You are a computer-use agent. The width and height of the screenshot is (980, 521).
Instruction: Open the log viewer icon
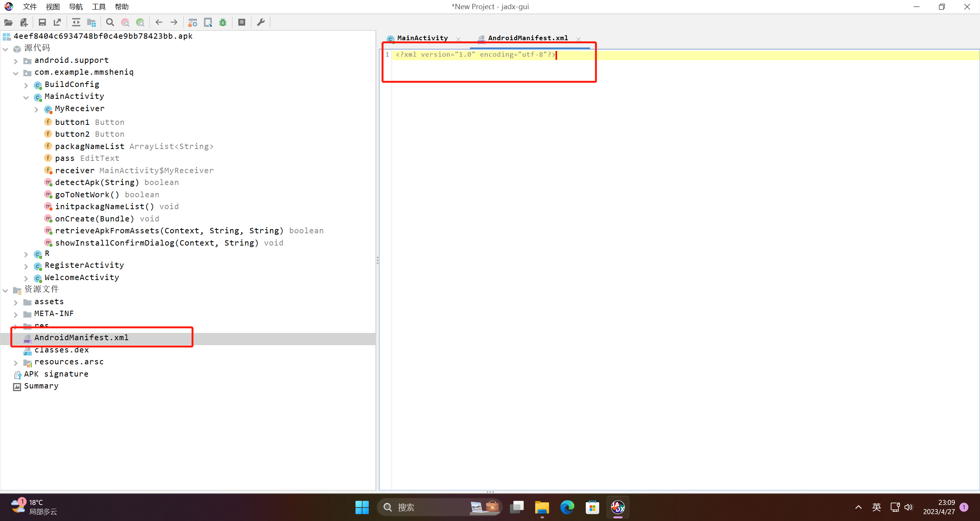pyautogui.click(x=242, y=22)
